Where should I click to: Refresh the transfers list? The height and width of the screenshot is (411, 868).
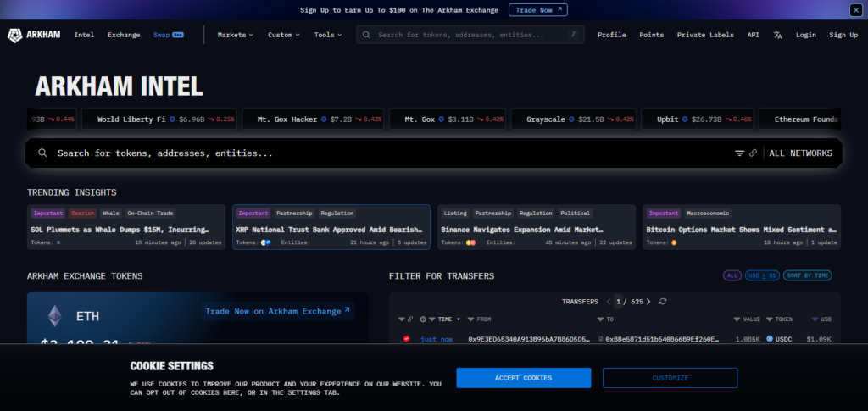coord(663,302)
